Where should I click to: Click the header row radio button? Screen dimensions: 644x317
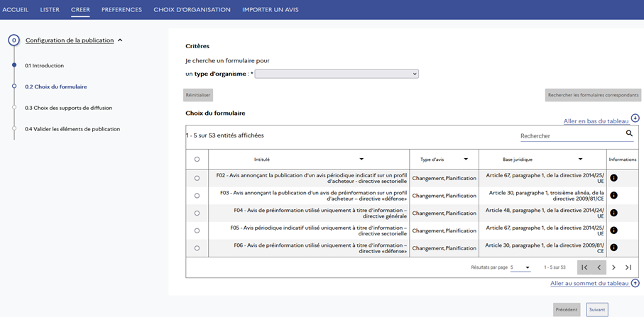pyautogui.click(x=197, y=159)
